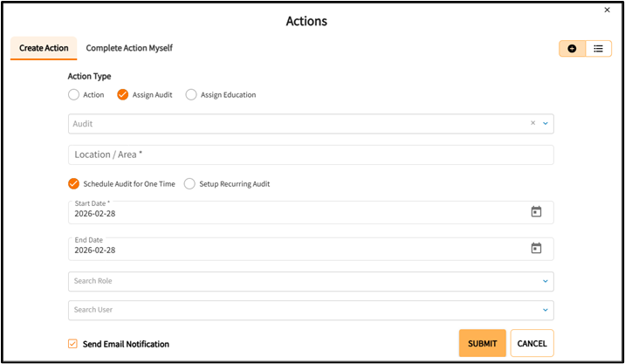Viewport: 625px width, 364px height.
Task: Select the Action radio option
Action: coord(74,94)
